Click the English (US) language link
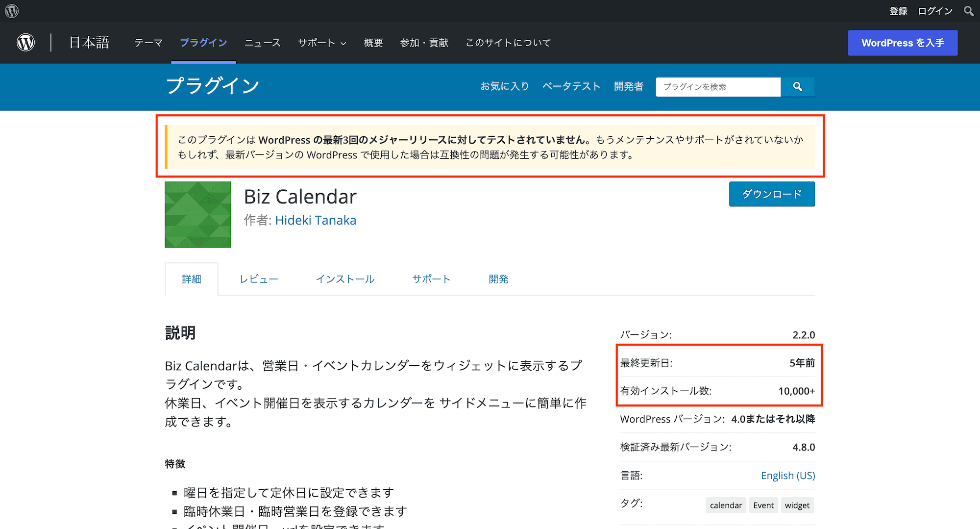980x529 pixels. click(788, 476)
